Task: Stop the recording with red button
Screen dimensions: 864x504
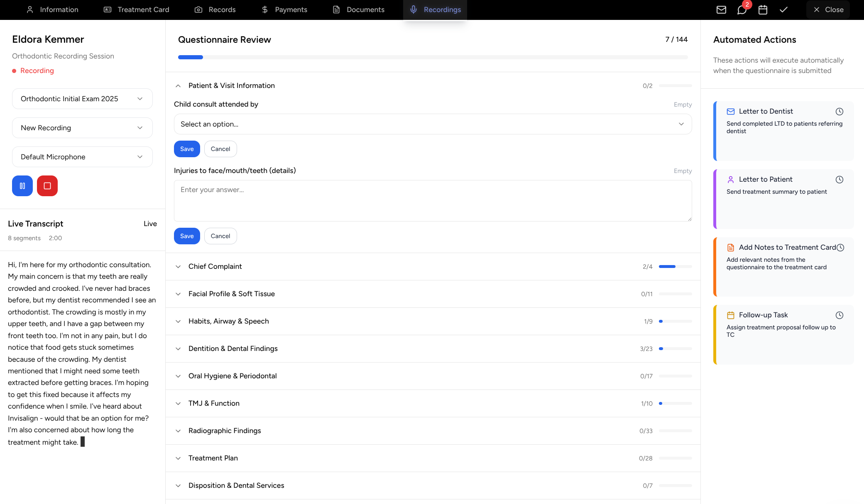Action: coord(47,186)
